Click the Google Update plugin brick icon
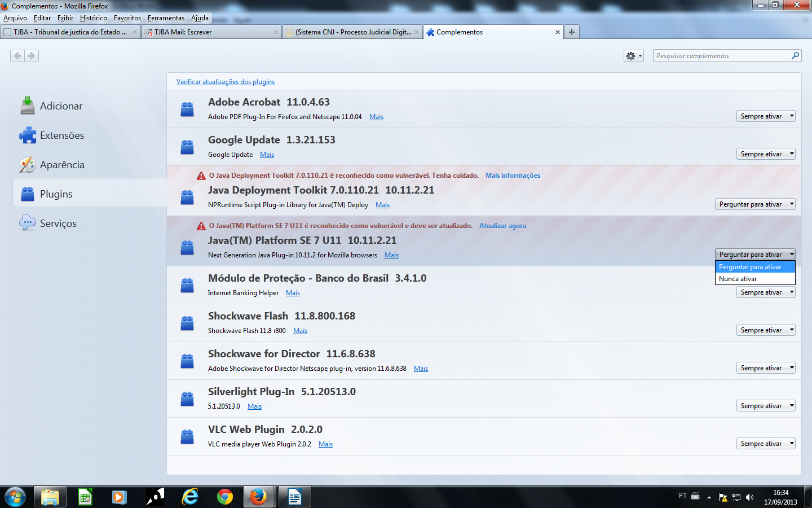812x508 pixels. (187, 147)
